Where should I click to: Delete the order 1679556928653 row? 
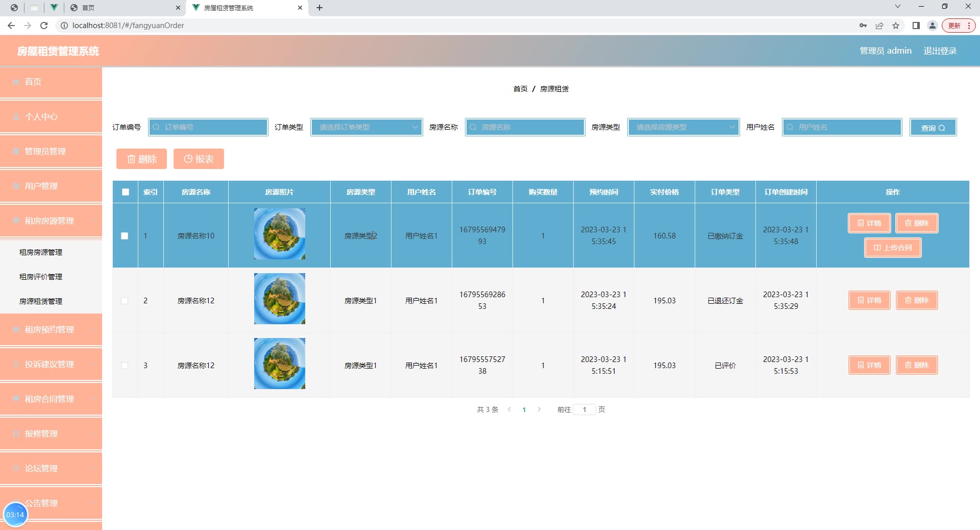(917, 300)
